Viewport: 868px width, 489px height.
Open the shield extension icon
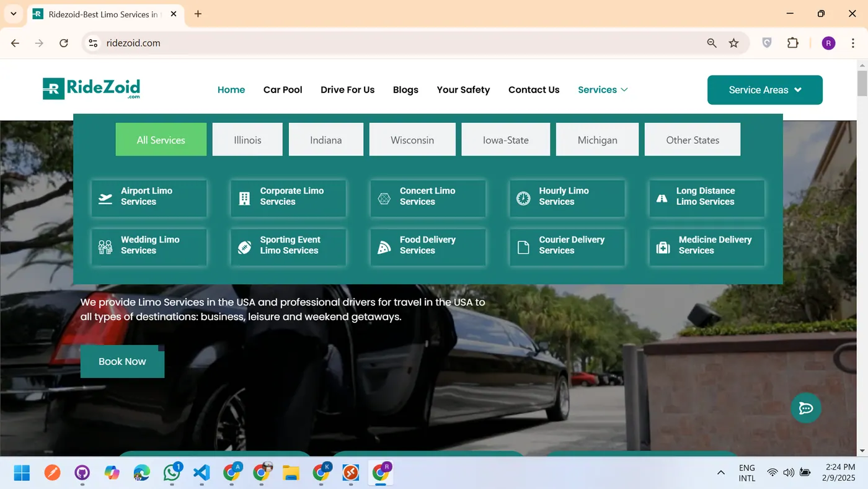[x=767, y=43]
